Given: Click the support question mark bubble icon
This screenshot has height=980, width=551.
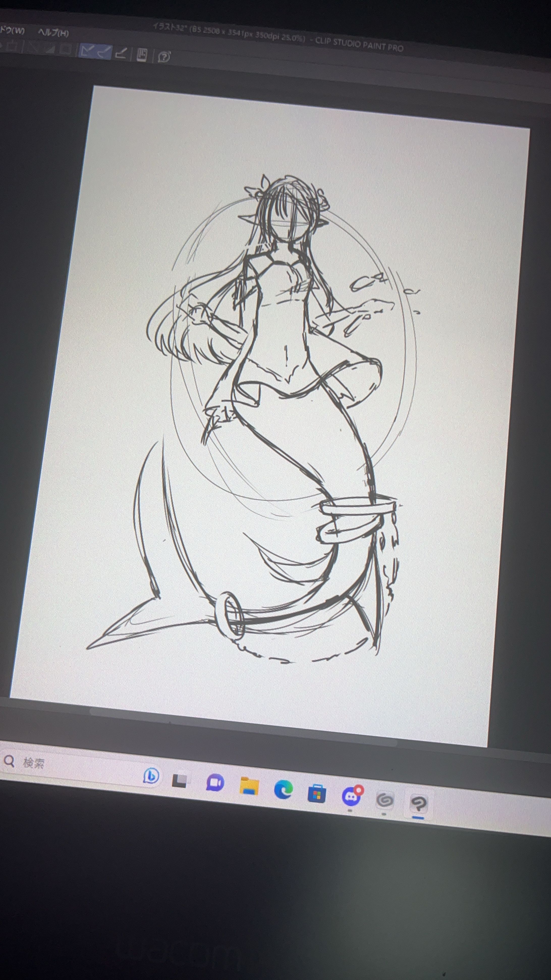Looking at the screenshot, I should pyautogui.click(x=164, y=57).
